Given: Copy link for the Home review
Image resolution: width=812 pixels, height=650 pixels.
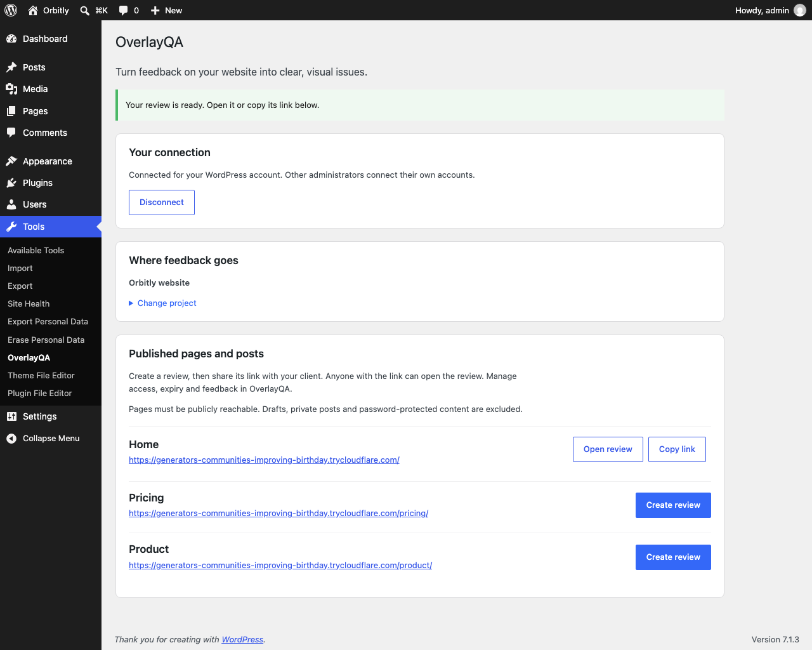Looking at the screenshot, I should 677,449.
